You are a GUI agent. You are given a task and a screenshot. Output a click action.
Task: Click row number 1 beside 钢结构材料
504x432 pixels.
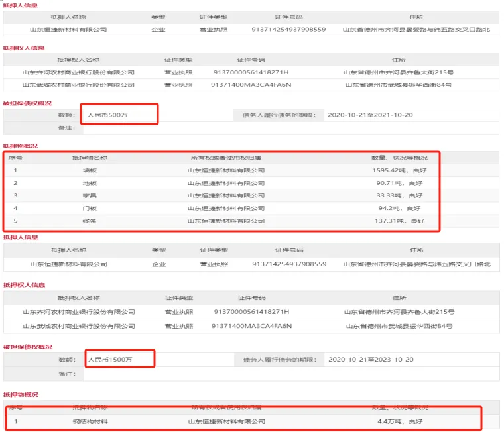click(x=16, y=421)
